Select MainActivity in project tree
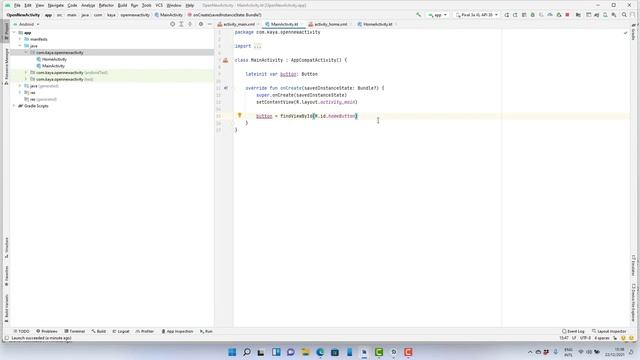Image resolution: width=640 pixels, height=360 pixels. pyautogui.click(x=53, y=66)
